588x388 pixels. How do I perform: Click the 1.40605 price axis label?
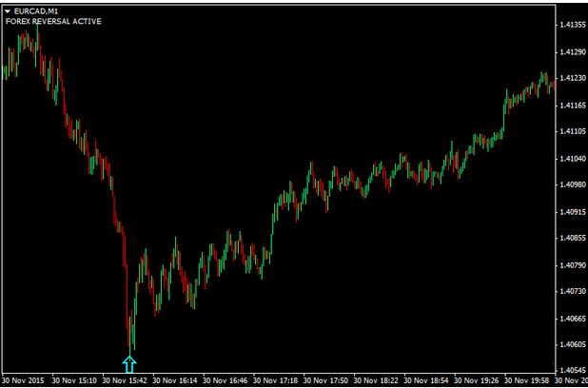(x=571, y=345)
